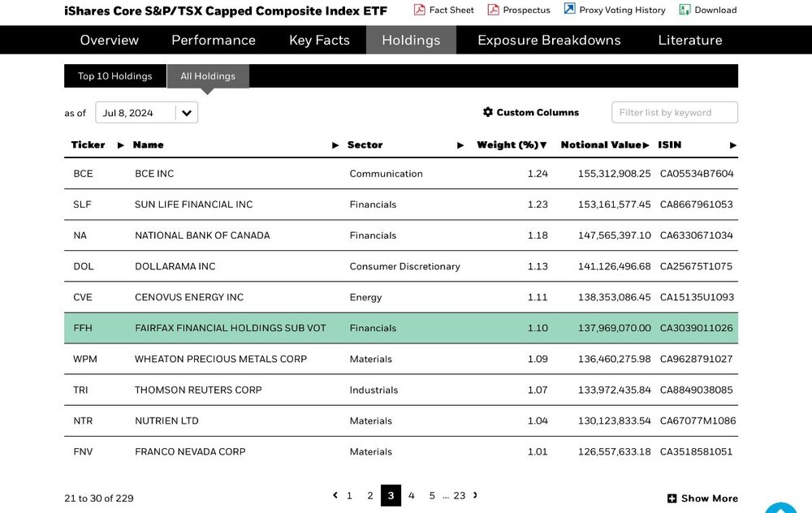Image resolution: width=812 pixels, height=513 pixels.
Task: Click the Energy sector cell
Action: [365, 298]
